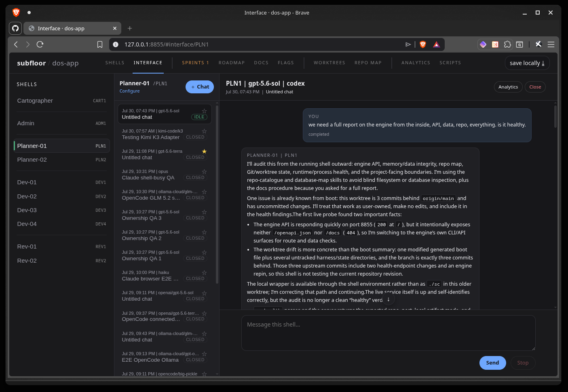The width and height of the screenshot is (568, 392).
Task: Open a new browser tab
Action: (x=130, y=28)
